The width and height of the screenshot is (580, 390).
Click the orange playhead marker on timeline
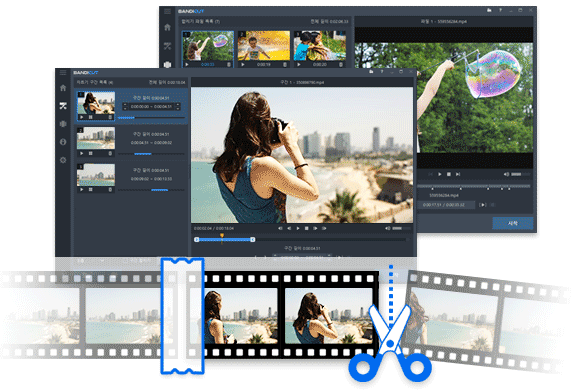click(x=222, y=236)
